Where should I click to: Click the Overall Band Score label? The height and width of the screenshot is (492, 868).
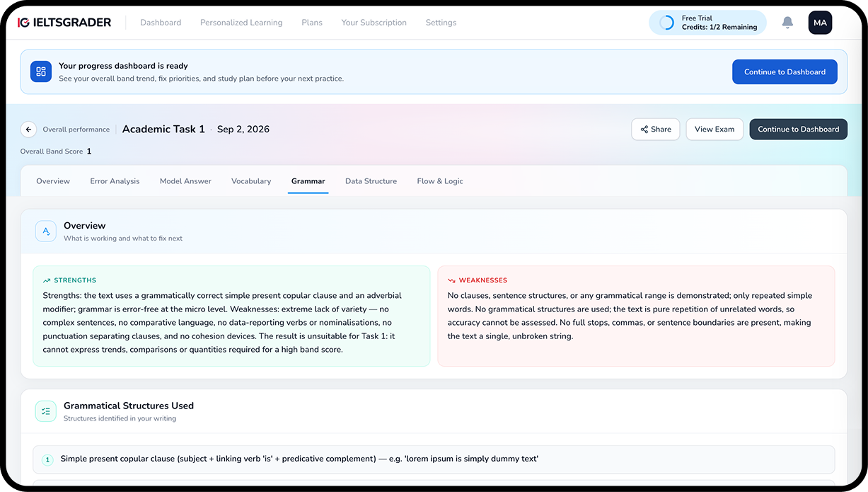coord(52,151)
